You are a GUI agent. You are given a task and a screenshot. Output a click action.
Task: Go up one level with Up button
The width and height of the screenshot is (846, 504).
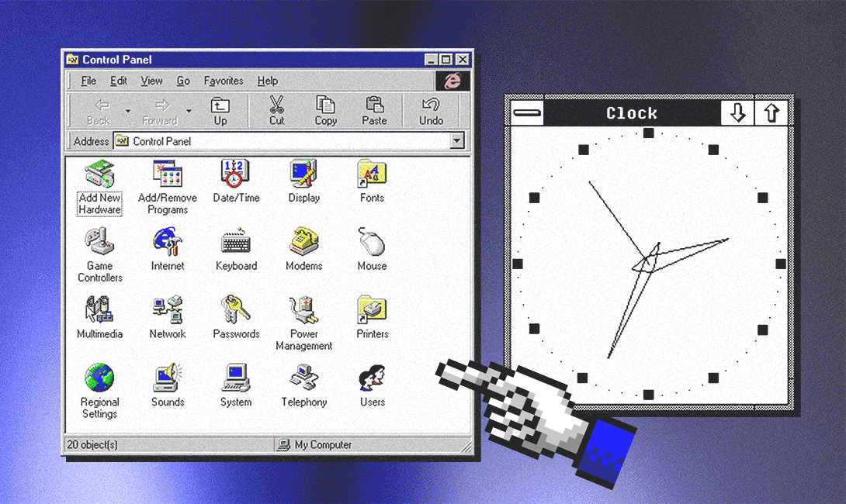(220, 112)
